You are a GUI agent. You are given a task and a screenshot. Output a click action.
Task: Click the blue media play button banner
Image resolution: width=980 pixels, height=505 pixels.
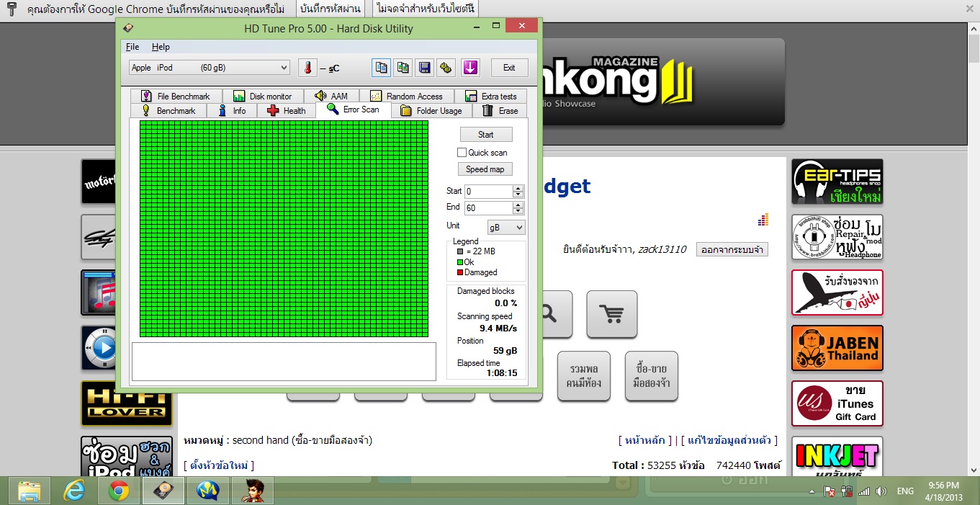click(x=99, y=349)
